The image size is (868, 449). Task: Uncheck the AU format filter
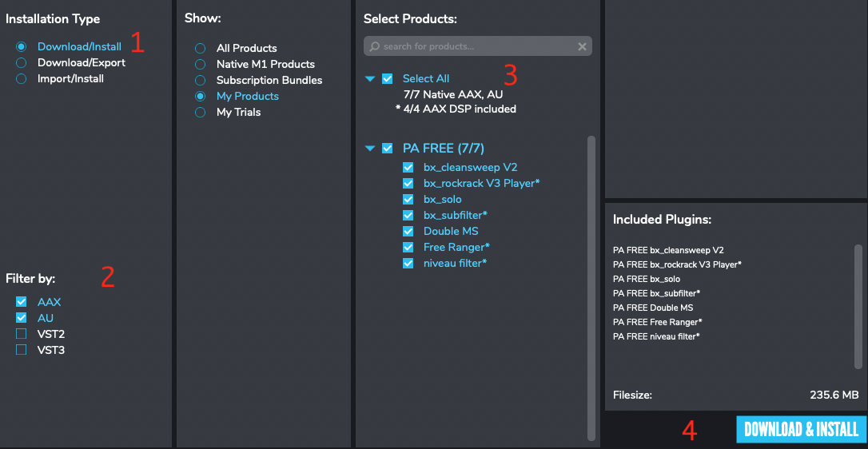(x=22, y=318)
